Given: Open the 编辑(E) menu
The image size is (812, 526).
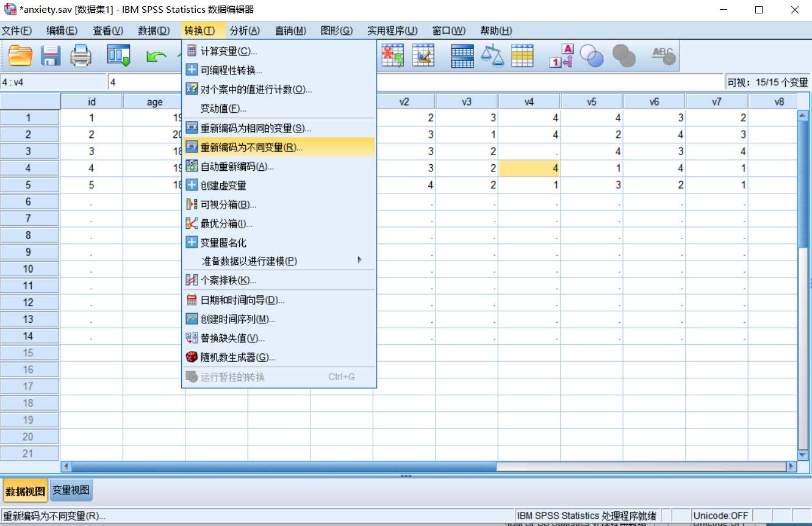Looking at the screenshot, I should (x=62, y=31).
